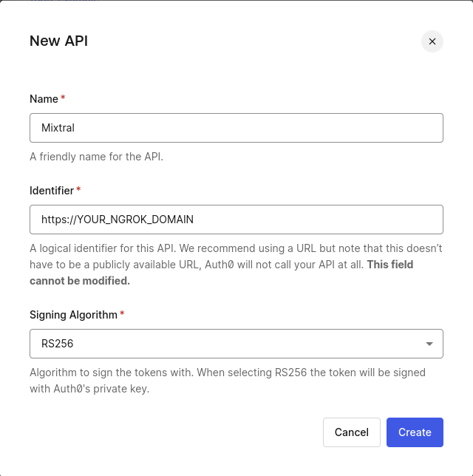This screenshot has width=473, height=476.
Task: Click the 'Algorithm to sign the tokens' help text
Action: pyautogui.click(x=148, y=373)
